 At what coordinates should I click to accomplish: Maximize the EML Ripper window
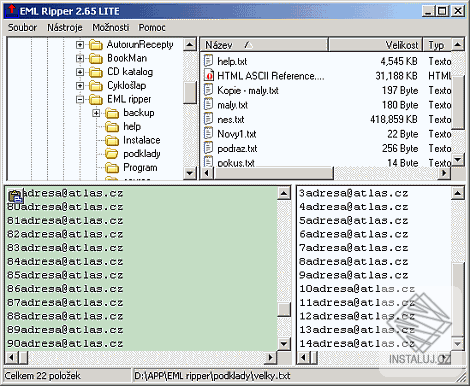[x=442, y=11]
